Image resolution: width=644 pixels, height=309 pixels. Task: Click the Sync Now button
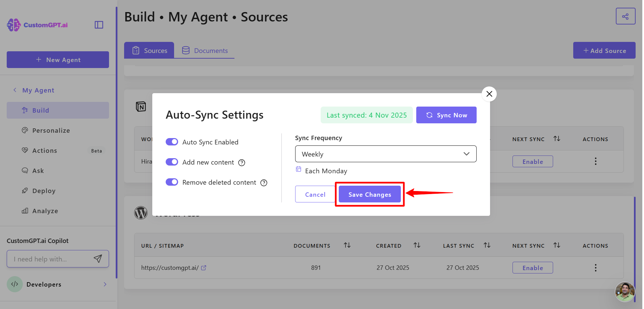click(446, 115)
